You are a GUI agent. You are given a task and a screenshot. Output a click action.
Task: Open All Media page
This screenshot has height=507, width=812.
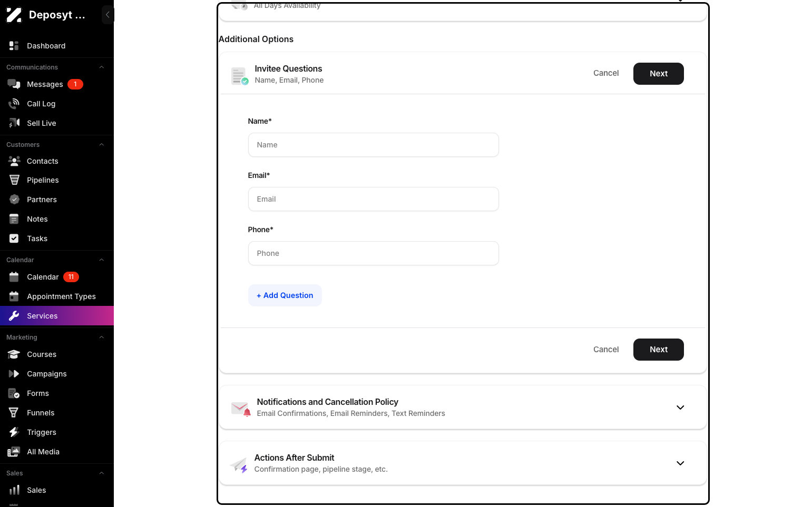coord(57,452)
